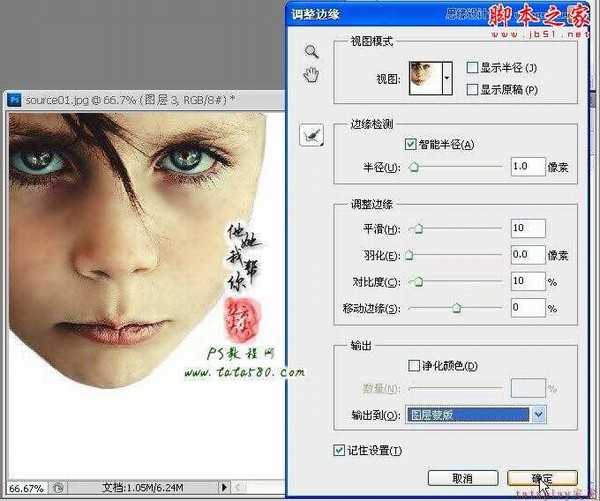
Task: Click the 平滑 value field showing 10
Action: pyautogui.click(x=528, y=228)
